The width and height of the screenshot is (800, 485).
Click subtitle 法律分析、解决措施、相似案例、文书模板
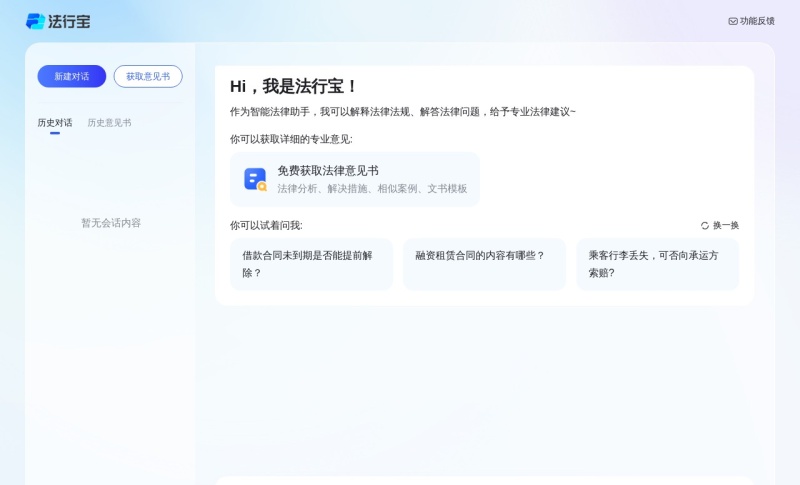pyautogui.click(x=372, y=189)
